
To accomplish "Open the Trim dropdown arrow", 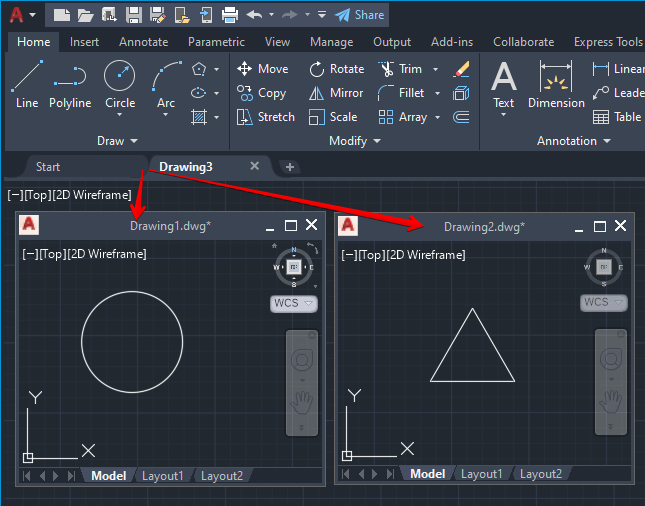I will (436, 70).
